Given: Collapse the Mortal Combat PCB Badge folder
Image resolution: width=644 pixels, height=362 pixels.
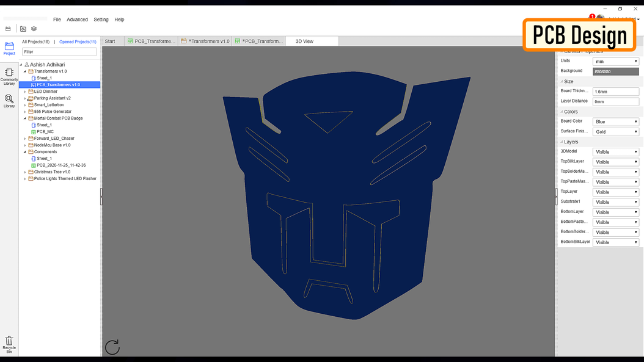Looking at the screenshot, I should pos(25,118).
